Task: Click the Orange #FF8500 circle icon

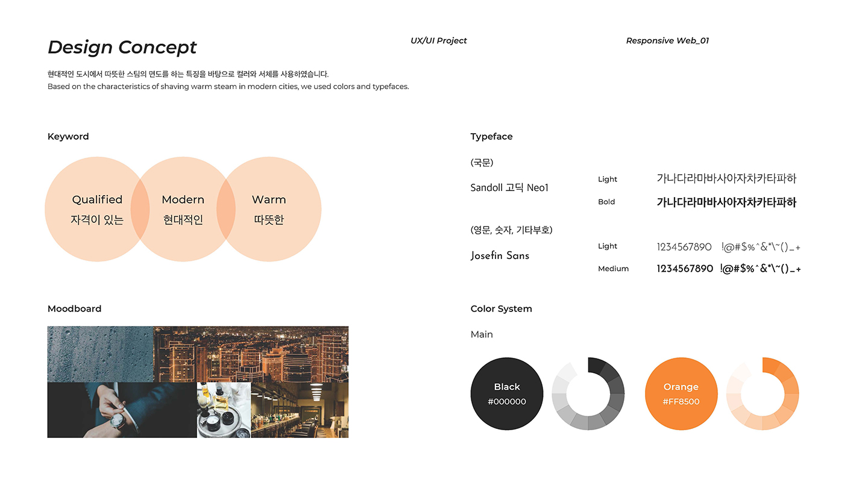Action: click(681, 393)
